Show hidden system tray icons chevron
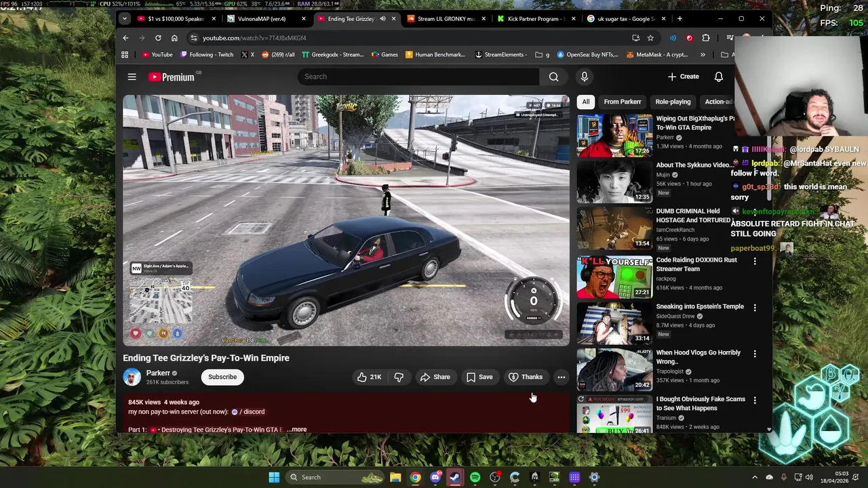 (755, 477)
